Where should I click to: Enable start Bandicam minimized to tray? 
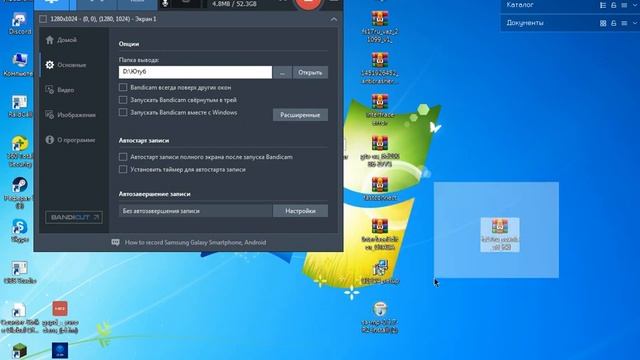pyautogui.click(x=123, y=100)
